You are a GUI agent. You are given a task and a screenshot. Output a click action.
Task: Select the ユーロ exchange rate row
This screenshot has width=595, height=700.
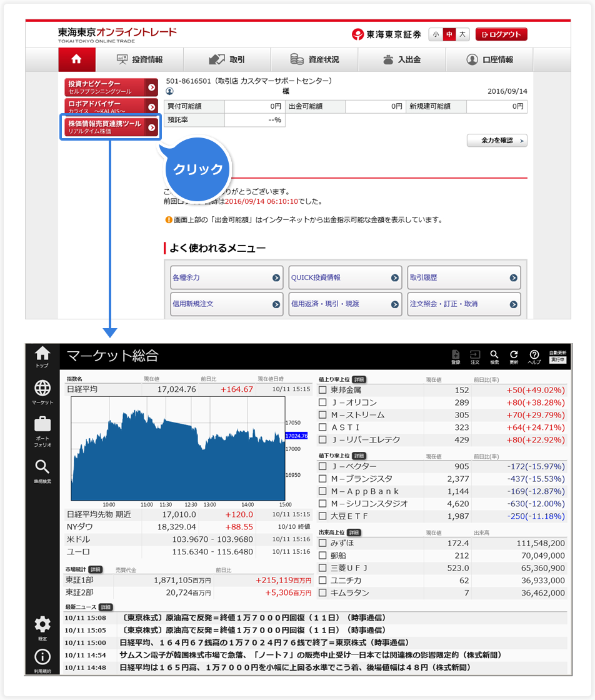pyautogui.click(x=188, y=552)
